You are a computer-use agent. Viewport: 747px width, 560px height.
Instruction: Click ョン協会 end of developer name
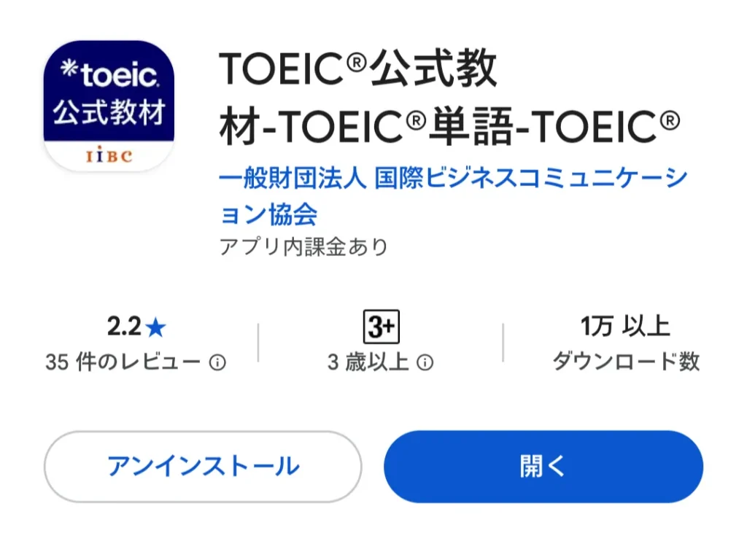click(268, 214)
